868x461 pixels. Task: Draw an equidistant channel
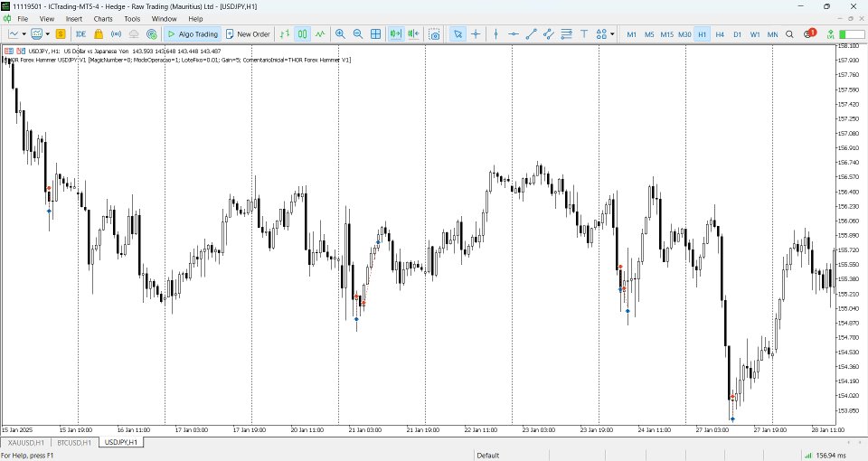(549, 33)
